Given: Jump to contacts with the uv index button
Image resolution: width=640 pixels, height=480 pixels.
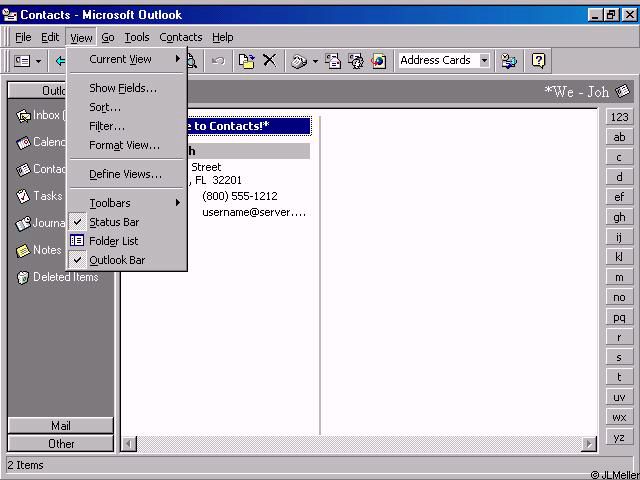Looking at the screenshot, I should [619, 398].
